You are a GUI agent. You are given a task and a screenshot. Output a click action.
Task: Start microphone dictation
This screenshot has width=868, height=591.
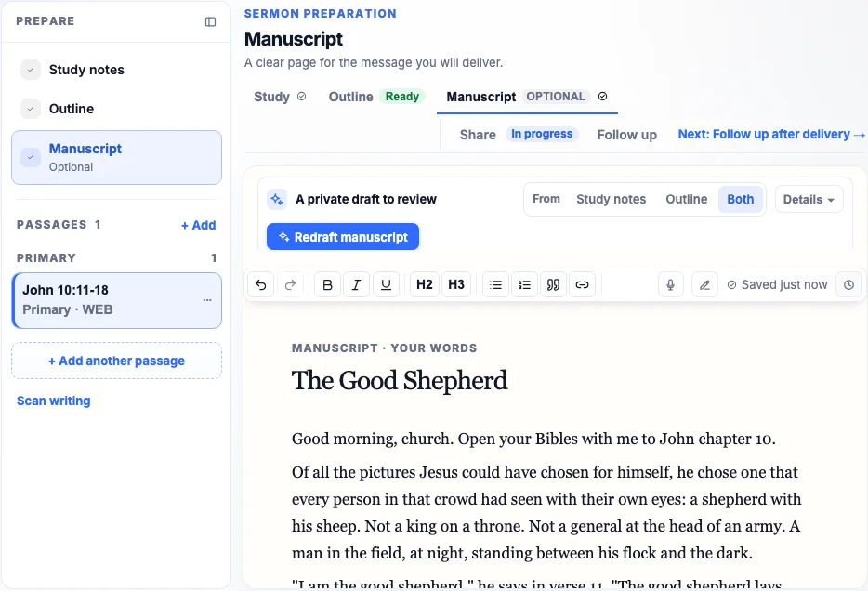click(670, 284)
